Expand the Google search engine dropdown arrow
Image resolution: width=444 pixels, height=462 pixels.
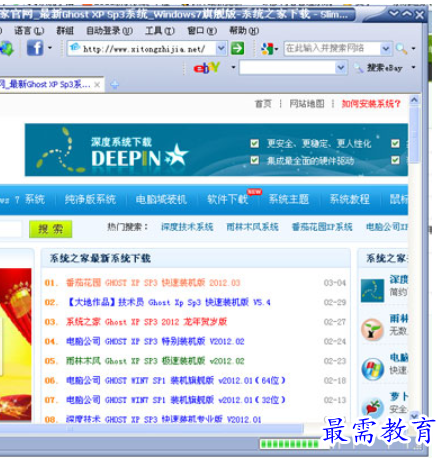click(276, 50)
